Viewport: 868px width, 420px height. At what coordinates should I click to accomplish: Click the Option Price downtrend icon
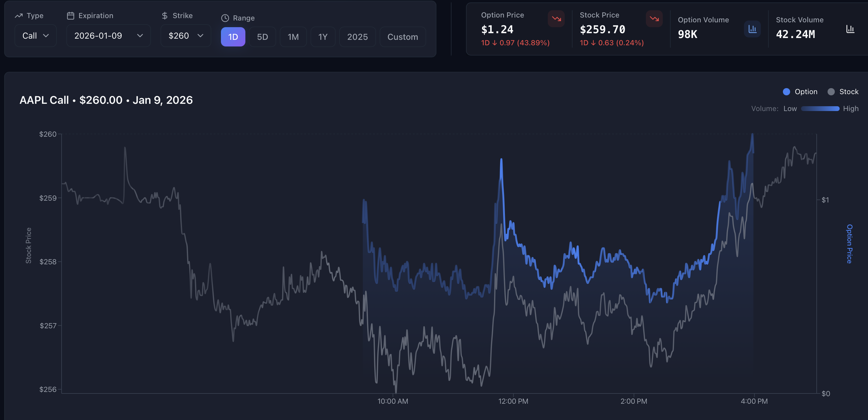pyautogui.click(x=556, y=19)
